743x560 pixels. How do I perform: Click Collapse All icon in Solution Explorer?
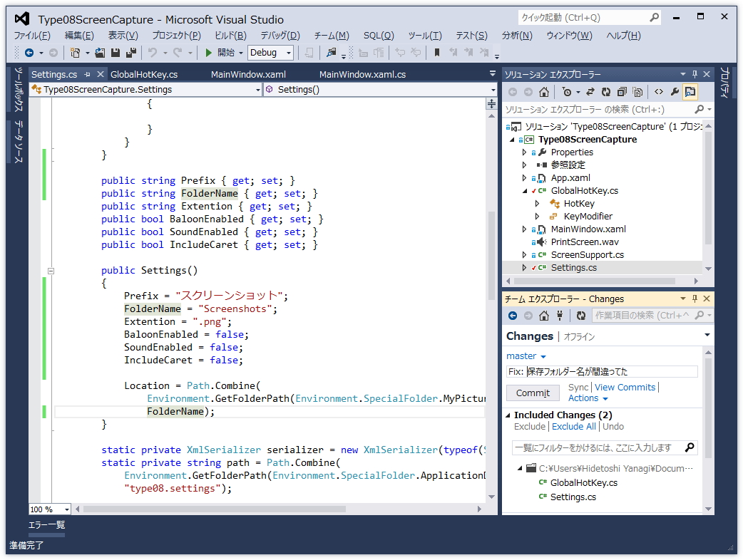[x=622, y=92]
